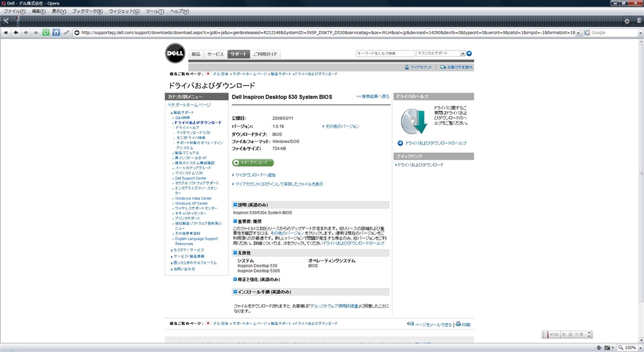Screen dimensions: 644x352
Task: Click the 検索結果へ戻る link
Action: click(x=373, y=96)
